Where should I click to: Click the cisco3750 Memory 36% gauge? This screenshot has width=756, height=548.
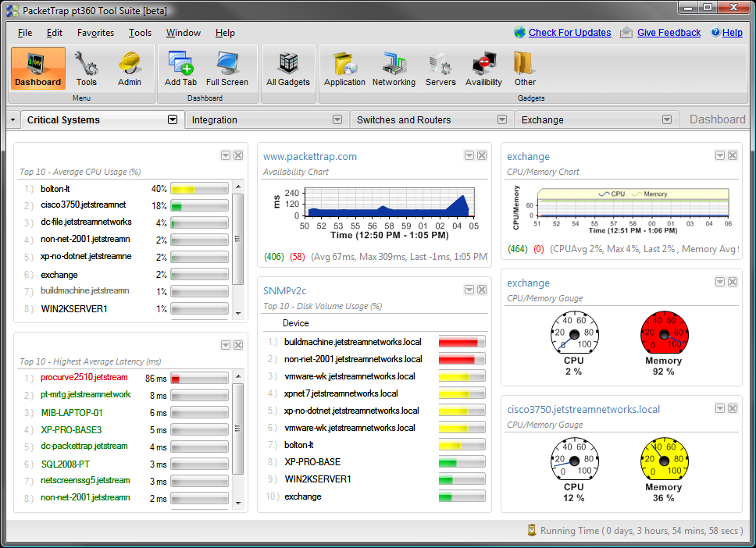coord(664,459)
